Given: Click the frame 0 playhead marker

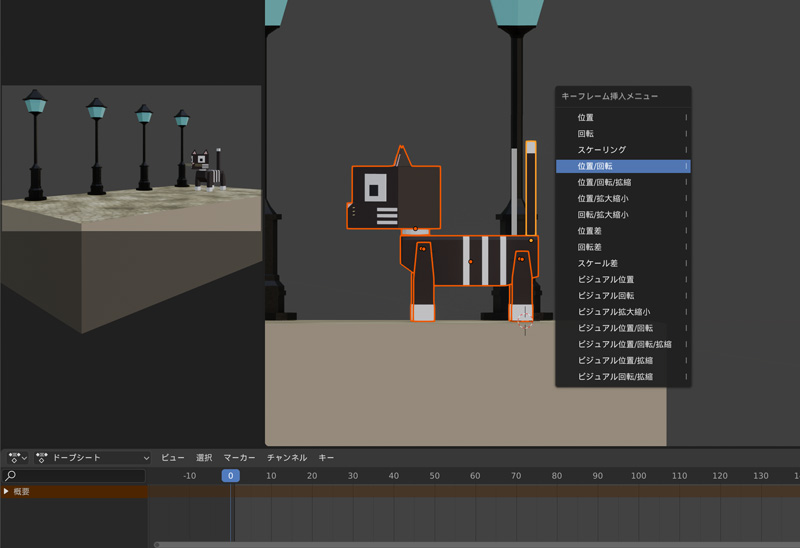Looking at the screenshot, I should coord(230,476).
